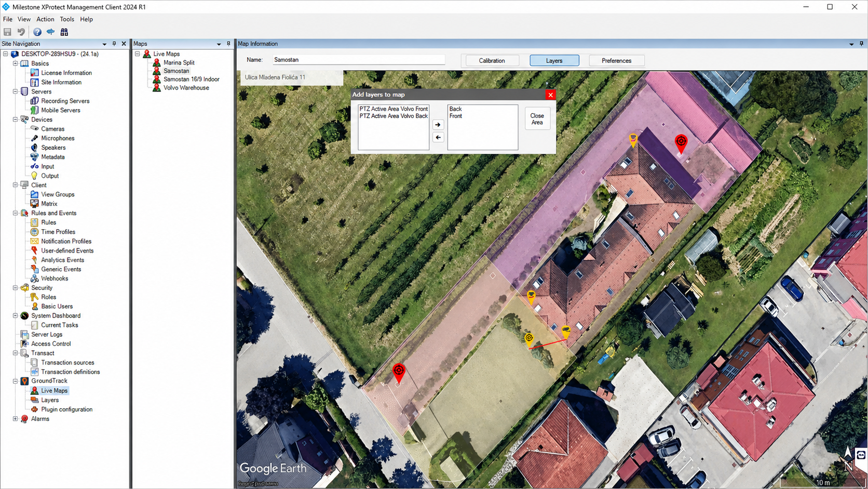The image size is (868, 489).
Task: Open the Notification Profiles envelope icon
Action: click(34, 241)
